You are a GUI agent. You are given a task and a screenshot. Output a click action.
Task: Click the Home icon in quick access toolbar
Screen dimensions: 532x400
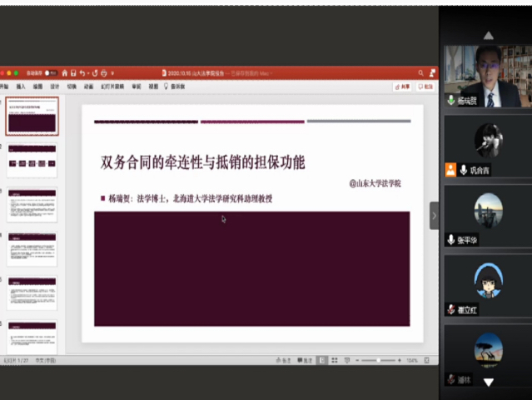tap(64, 72)
